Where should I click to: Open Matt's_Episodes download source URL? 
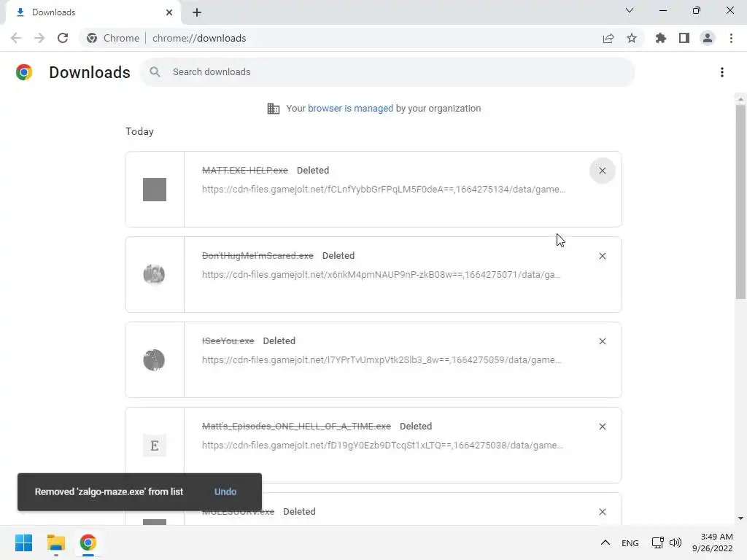(382, 446)
